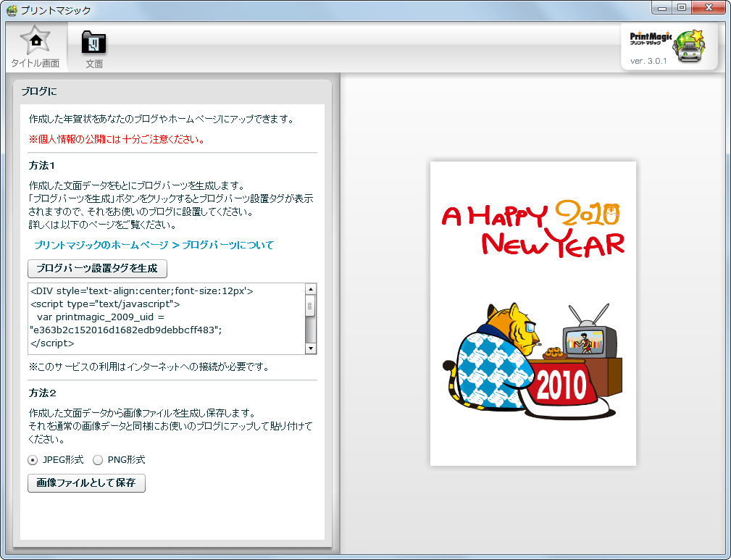Click the インターネットへの接続が必要です note
This screenshot has width=731, height=560.
[x=149, y=367]
